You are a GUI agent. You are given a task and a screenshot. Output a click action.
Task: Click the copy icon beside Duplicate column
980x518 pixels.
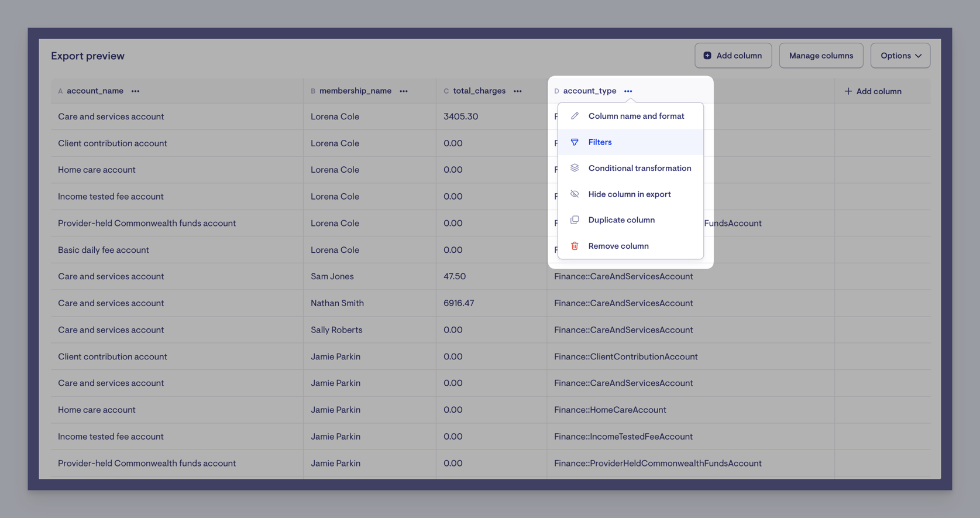click(x=575, y=220)
